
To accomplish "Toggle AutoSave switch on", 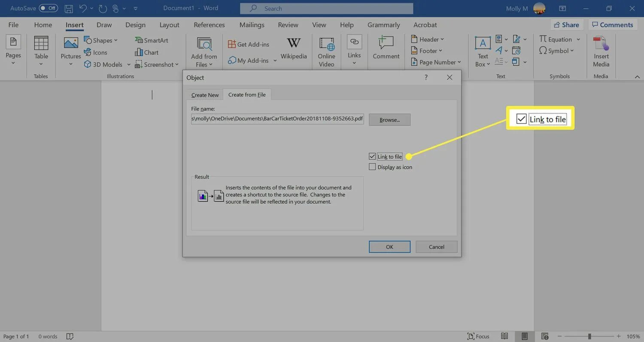I will (48, 8).
